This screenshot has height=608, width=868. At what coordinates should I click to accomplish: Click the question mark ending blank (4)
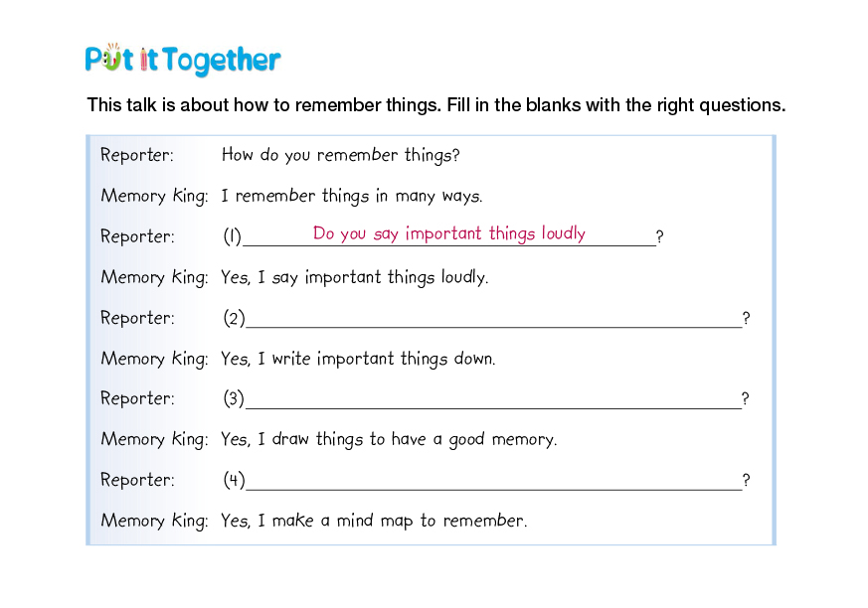tap(746, 480)
